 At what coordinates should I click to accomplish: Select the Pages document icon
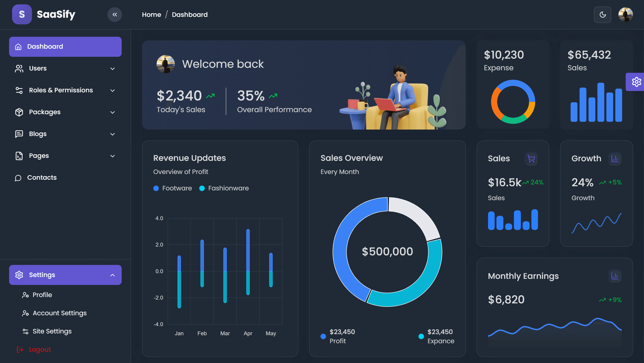19,156
